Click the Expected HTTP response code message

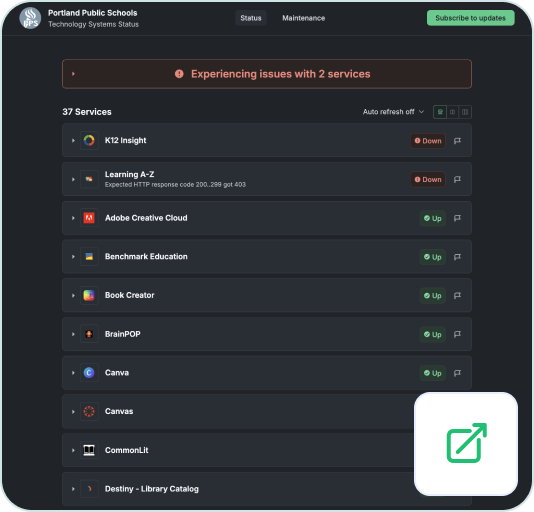pyautogui.click(x=175, y=185)
